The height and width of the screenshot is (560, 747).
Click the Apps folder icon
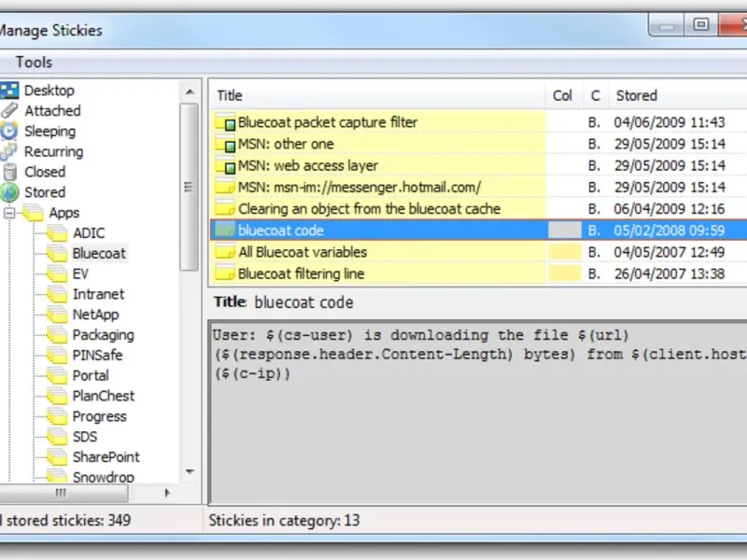click(x=34, y=213)
